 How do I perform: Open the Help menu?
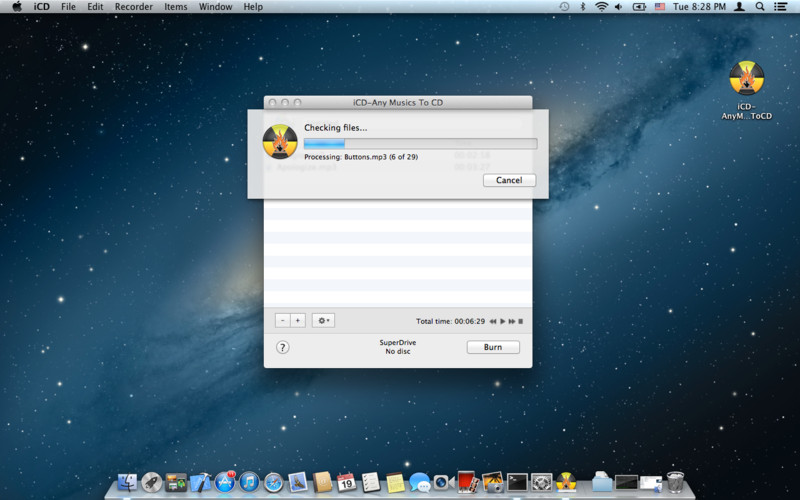pyautogui.click(x=253, y=7)
